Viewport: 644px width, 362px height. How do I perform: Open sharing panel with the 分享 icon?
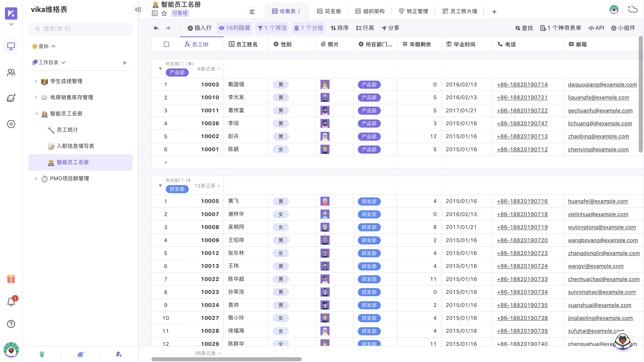pos(390,28)
